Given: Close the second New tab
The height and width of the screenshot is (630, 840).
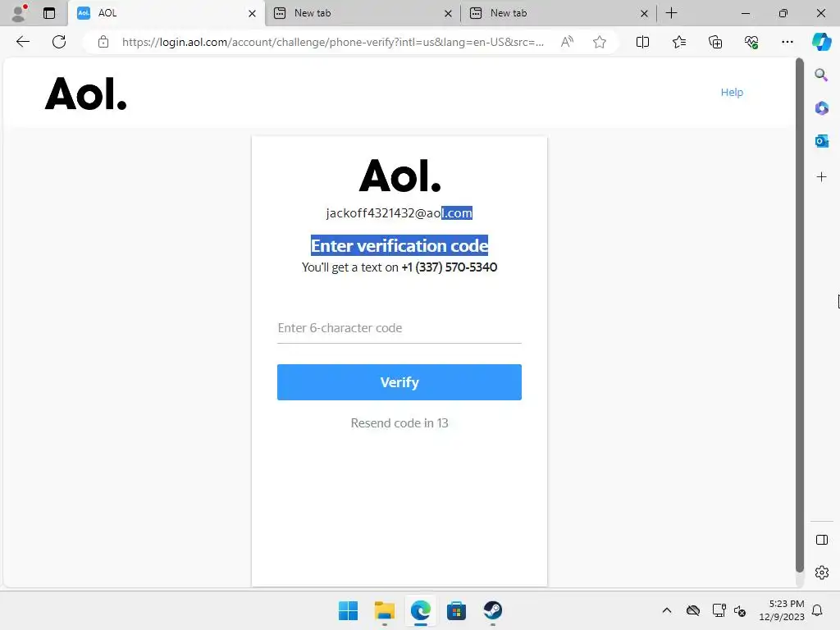Looking at the screenshot, I should coord(448,13).
